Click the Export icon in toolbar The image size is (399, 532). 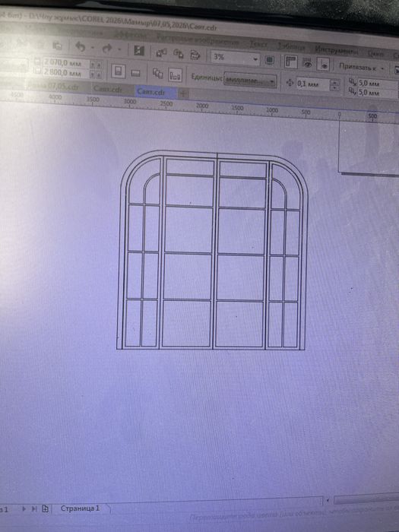point(178,54)
